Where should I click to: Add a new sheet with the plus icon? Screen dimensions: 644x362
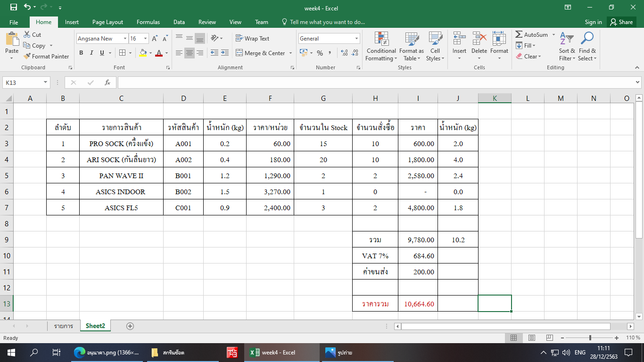coord(130,326)
